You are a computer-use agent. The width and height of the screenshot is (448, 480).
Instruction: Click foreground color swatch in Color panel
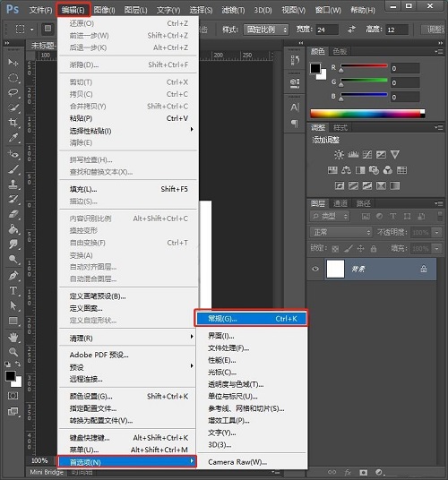point(315,68)
